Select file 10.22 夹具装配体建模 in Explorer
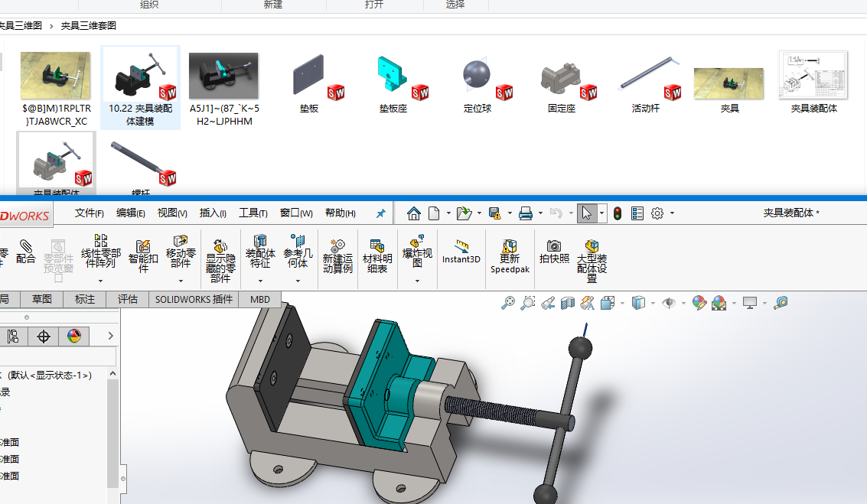867x504 pixels. (x=141, y=87)
